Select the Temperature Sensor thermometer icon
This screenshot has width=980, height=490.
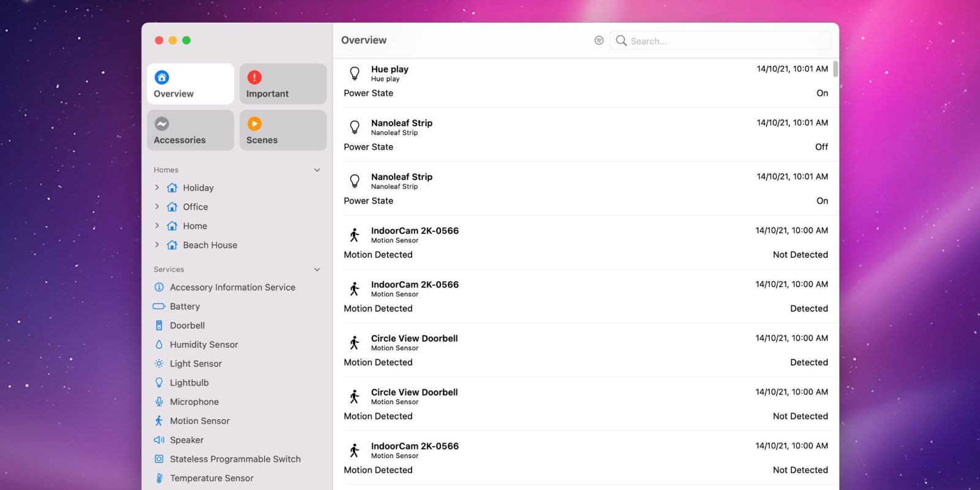point(159,478)
